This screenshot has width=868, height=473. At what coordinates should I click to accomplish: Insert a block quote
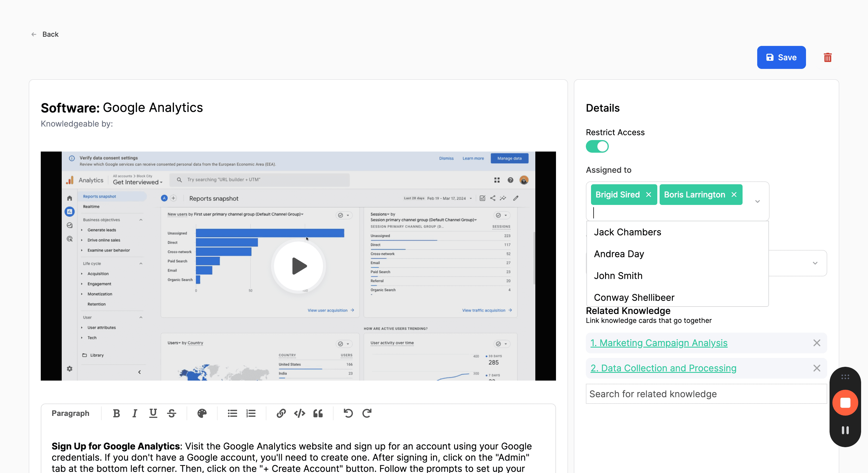pos(318,413)
